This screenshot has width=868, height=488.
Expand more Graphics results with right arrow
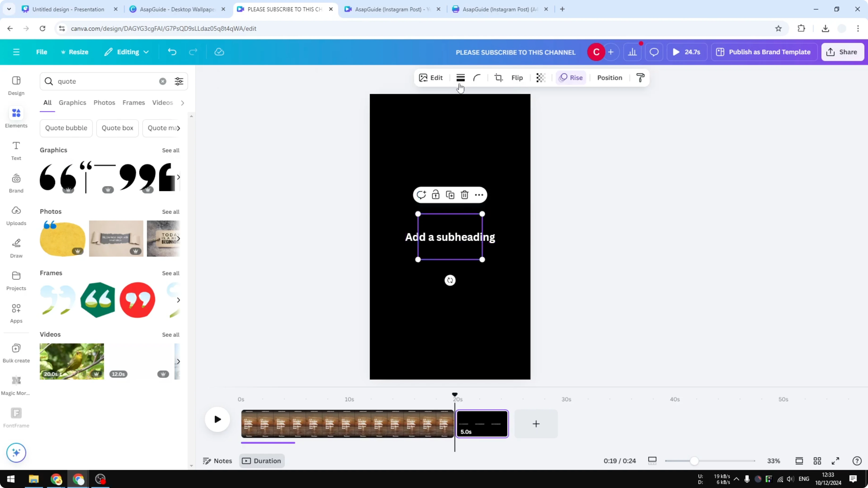[x=178, y=177]
